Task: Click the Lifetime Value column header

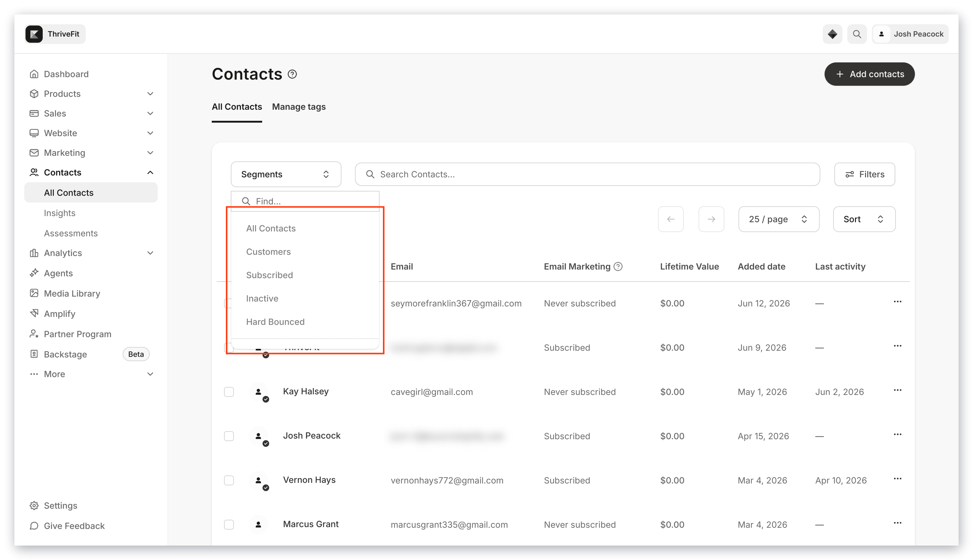Action: (689, 266)
